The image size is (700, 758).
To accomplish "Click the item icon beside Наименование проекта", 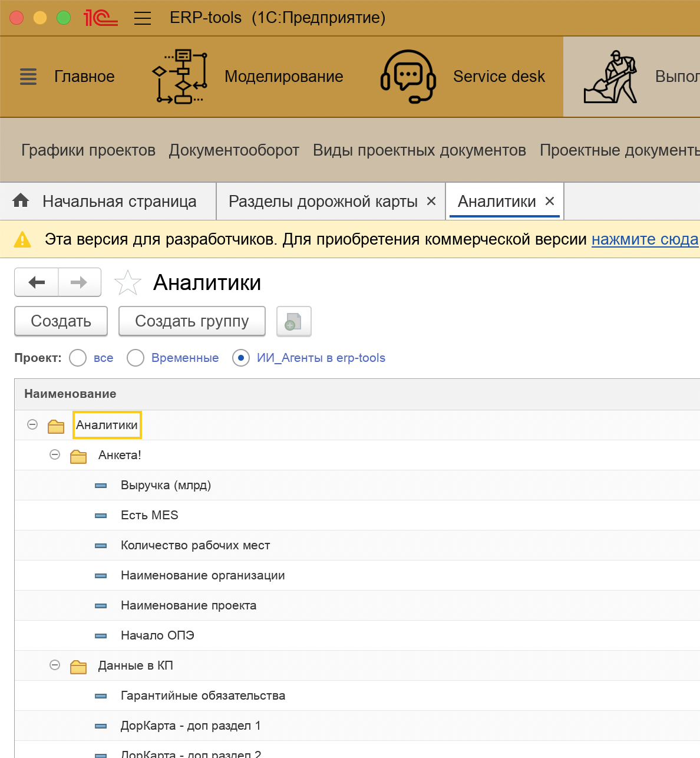I will tap(101, 606).
